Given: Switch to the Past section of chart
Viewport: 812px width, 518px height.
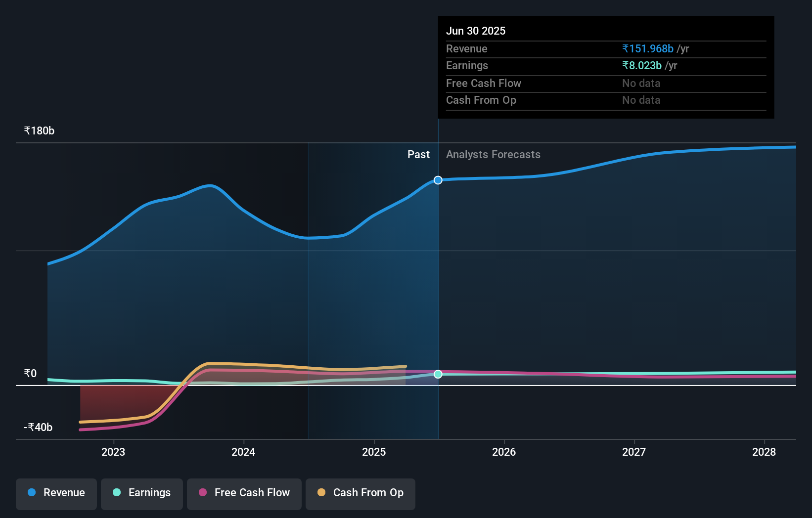Looking at the screenshot, I should pos(419,154).
